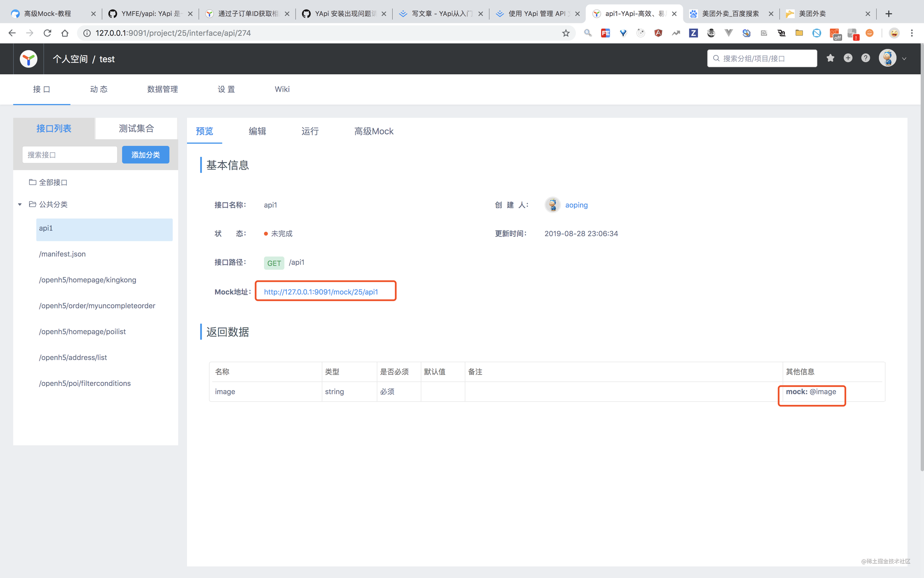Switch to 测试集合 tab
This screenshot has height=578, width=924.
click(136, 128)
